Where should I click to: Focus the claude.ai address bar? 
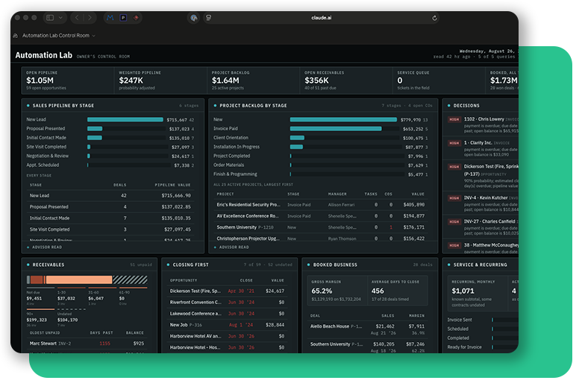point(322,17)
